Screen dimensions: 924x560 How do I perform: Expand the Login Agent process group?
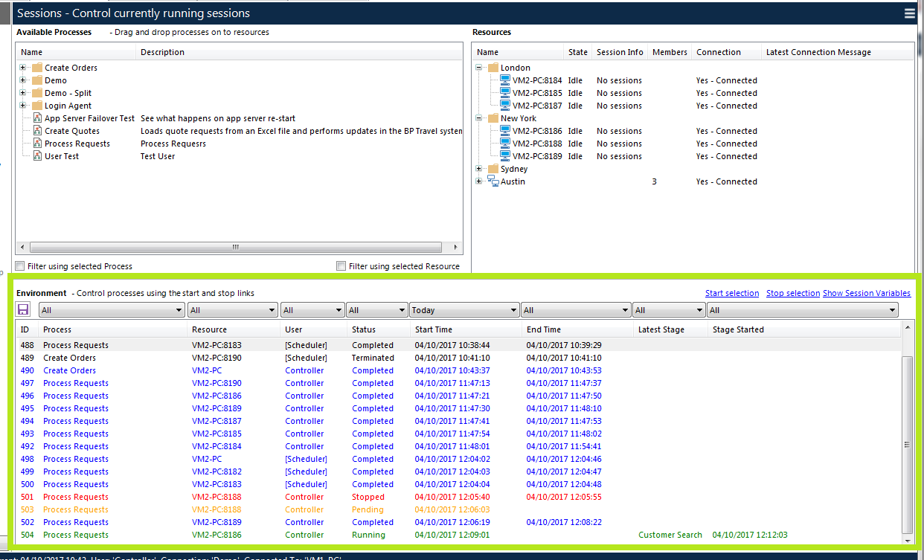tap(23, 106)
